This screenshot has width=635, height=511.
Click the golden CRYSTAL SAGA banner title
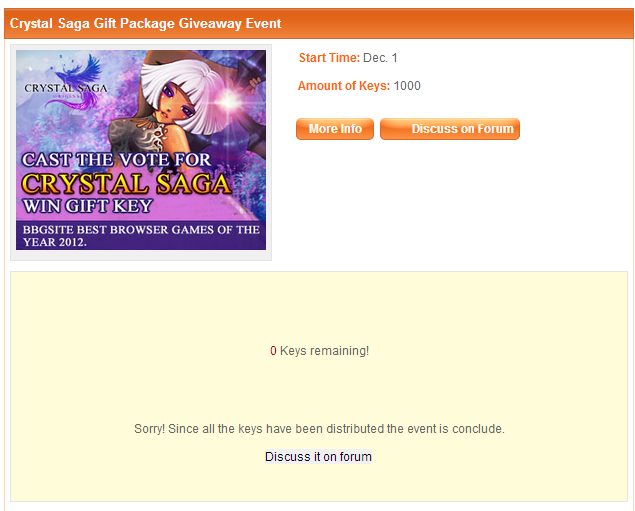pos(126,184)
